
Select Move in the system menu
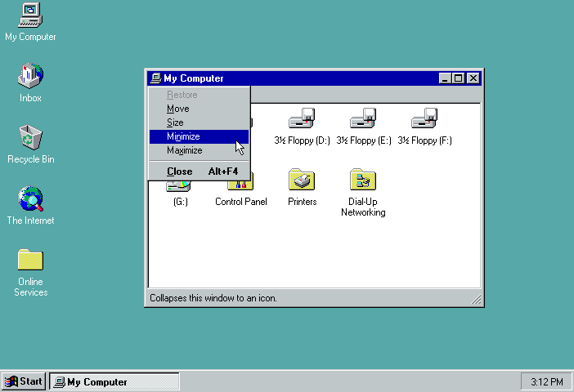tap(177, 109)
